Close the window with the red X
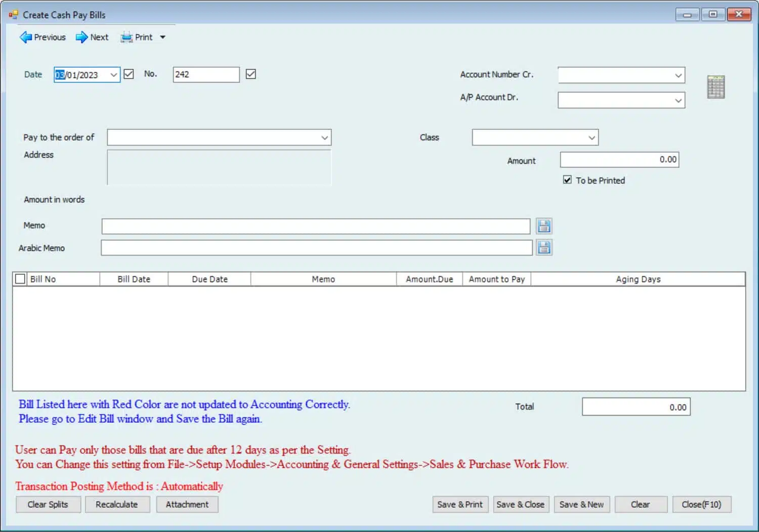 (x=739, y=15)
